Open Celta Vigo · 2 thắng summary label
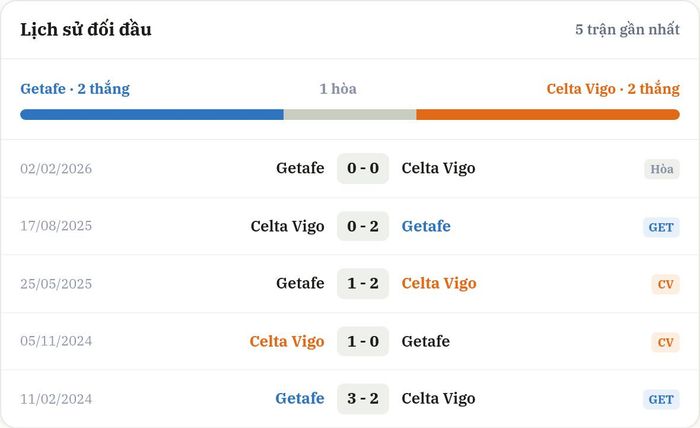This screenshot has height=428, width=700. pos(613,89)
